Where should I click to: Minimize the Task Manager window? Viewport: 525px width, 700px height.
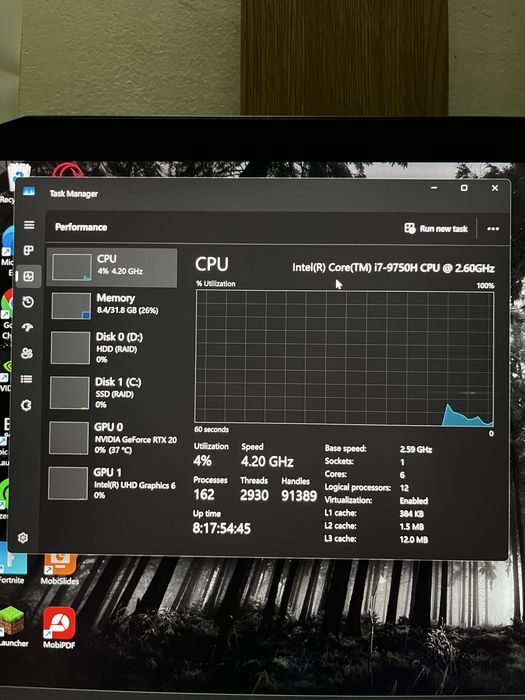(434, 188)
